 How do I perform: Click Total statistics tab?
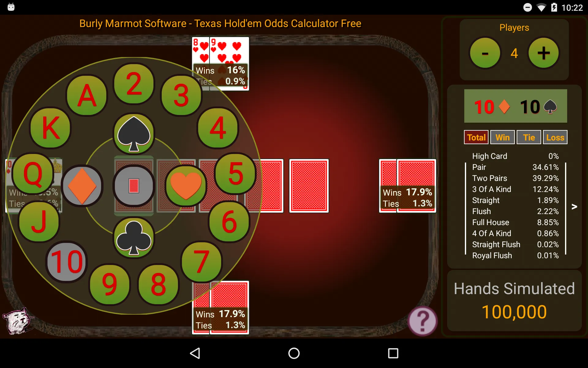476,137
